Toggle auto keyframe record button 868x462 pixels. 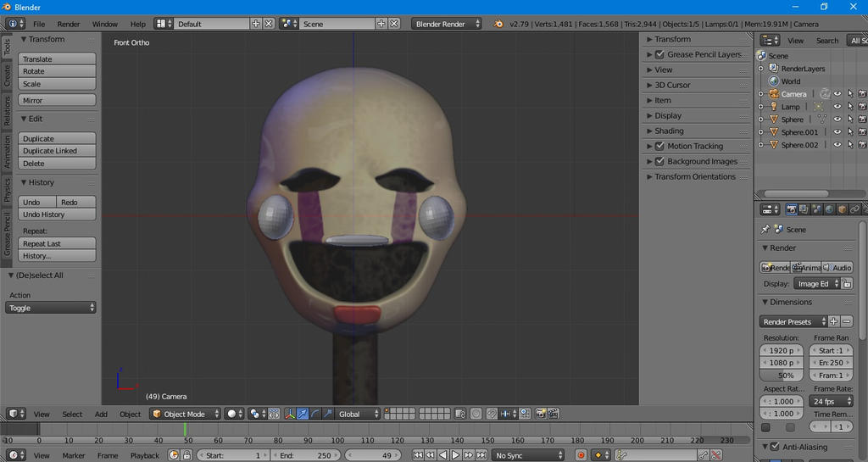(581, 455)
